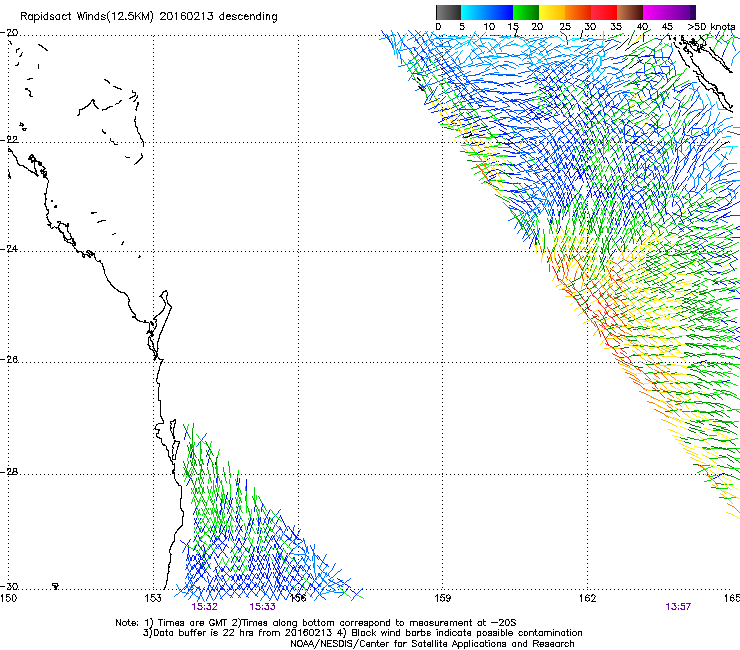Viewport: 740px width, 650px height.
Task: Click the green 15-20 knots color swatch
Action: [x=526, y=12]
